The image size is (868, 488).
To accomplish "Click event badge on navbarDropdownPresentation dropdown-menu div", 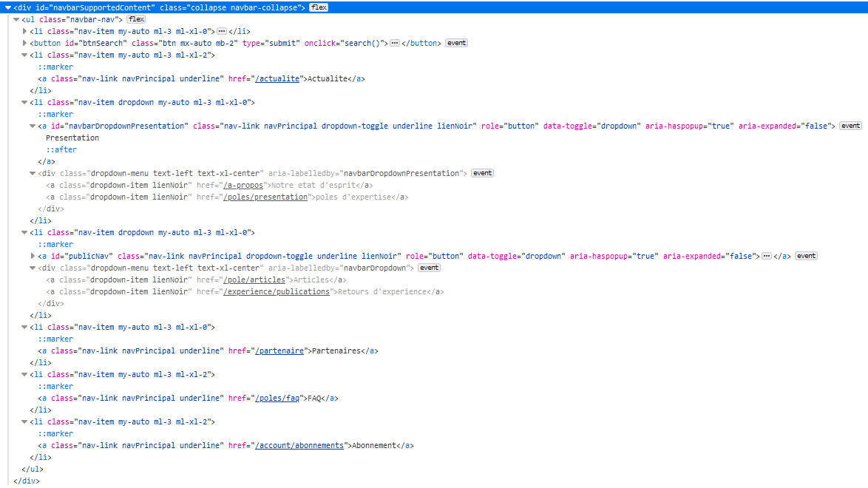I will coord(482,173).
